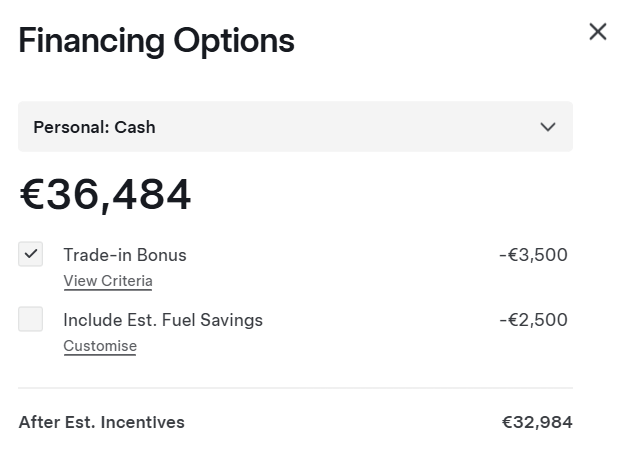Click the 'Personal: Cash' text in selector
627x455 pixels.
(x=94, y=127)
